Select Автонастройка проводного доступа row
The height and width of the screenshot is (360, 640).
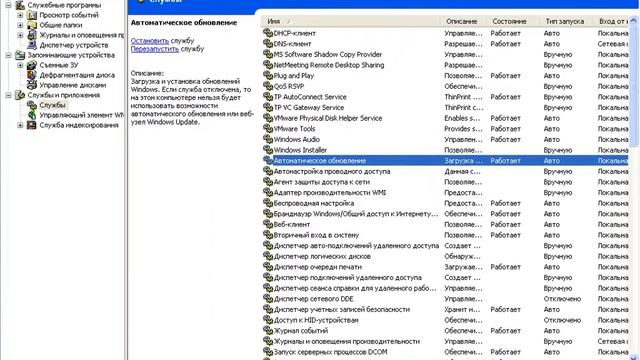tap(445, 171)
